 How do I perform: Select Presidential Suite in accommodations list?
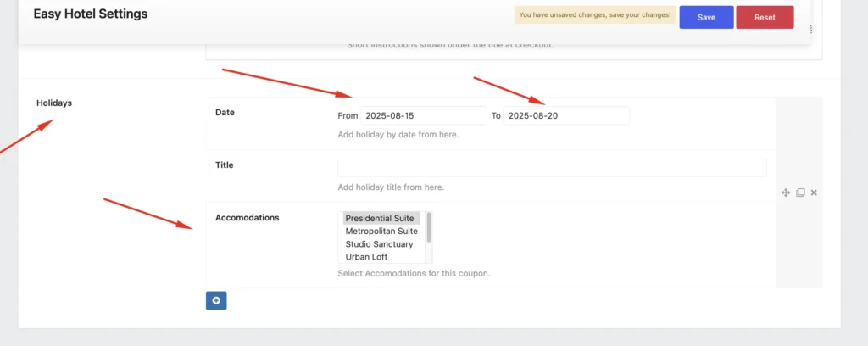point(381,218)
